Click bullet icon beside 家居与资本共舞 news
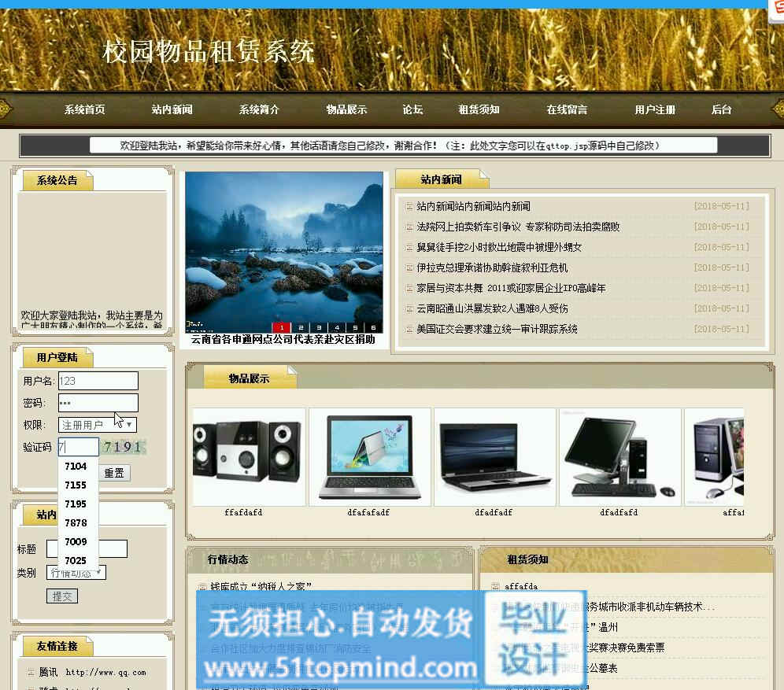784x690 pixels. [x=409, y=288]
